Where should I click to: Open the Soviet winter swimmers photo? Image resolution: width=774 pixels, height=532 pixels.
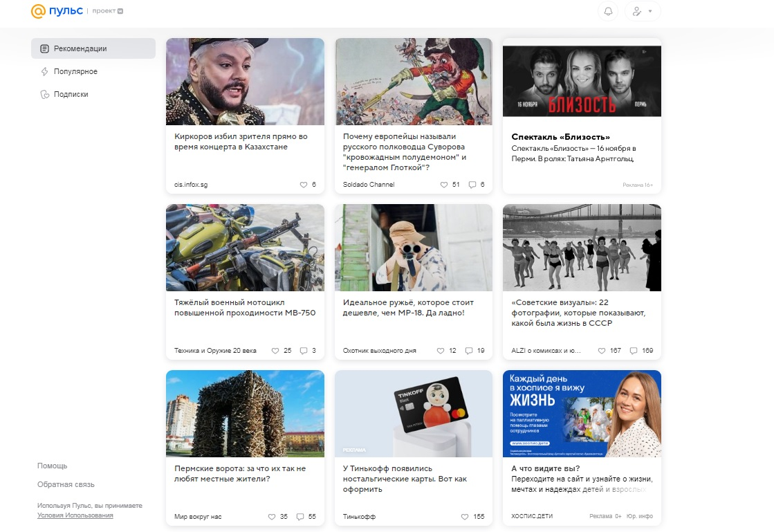click(582, 248)
